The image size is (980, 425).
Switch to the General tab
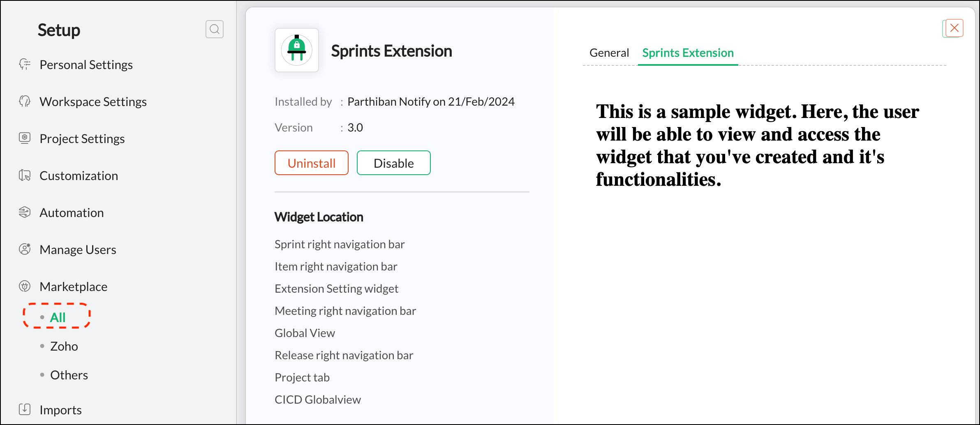pos(609,53)
